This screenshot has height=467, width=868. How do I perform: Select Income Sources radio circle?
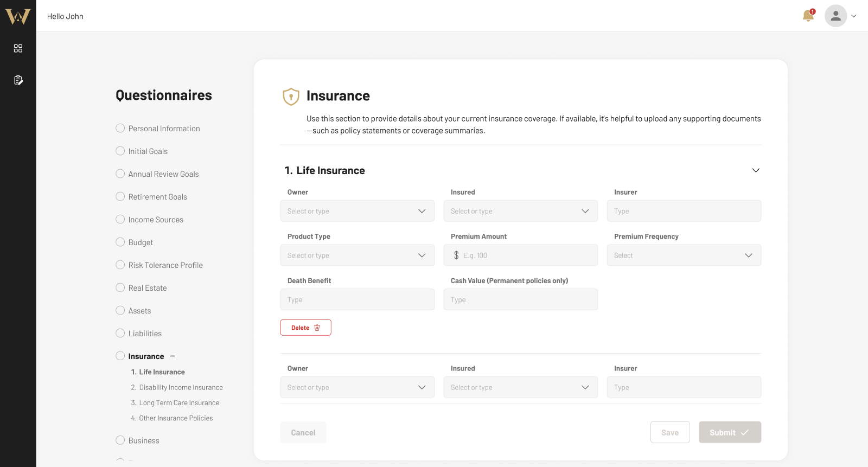pos(120,219)
